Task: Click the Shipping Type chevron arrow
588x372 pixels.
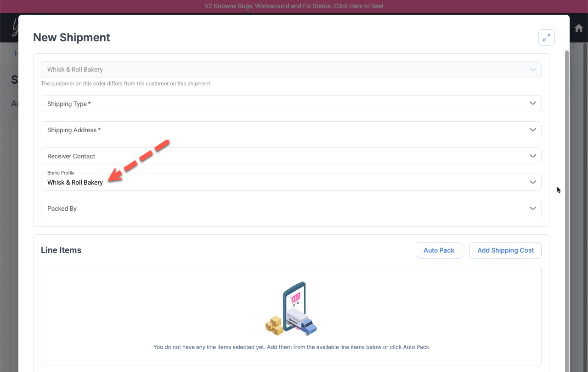Action: pyautogui.click(x=532, y=104)
